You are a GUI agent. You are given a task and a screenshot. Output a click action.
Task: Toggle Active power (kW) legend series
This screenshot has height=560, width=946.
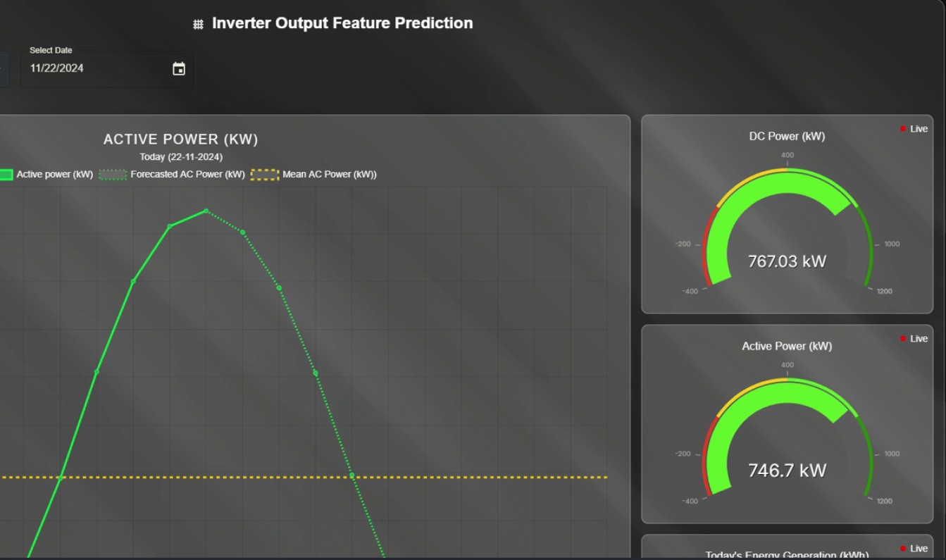click(46, 174)
